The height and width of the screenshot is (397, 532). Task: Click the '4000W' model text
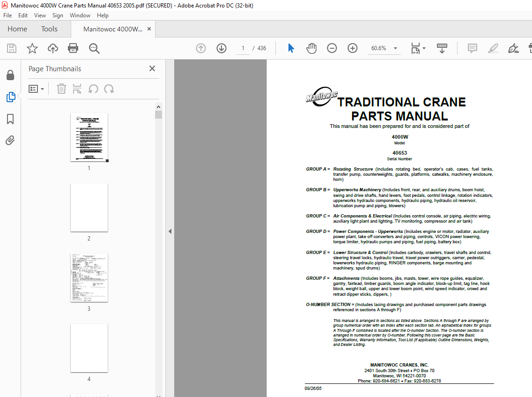pos(400,137)
